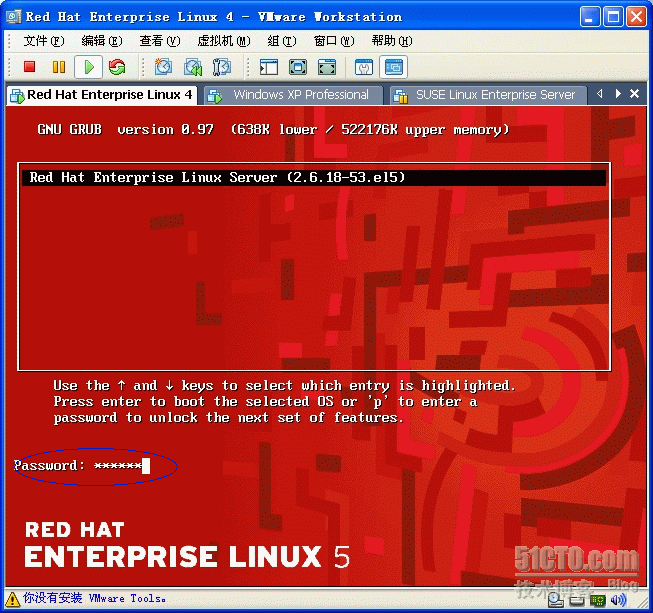The width and height of the screenshot is (653, 613).
Task: Click the VMware window title bar icon
Action: (x=13, y=17)
